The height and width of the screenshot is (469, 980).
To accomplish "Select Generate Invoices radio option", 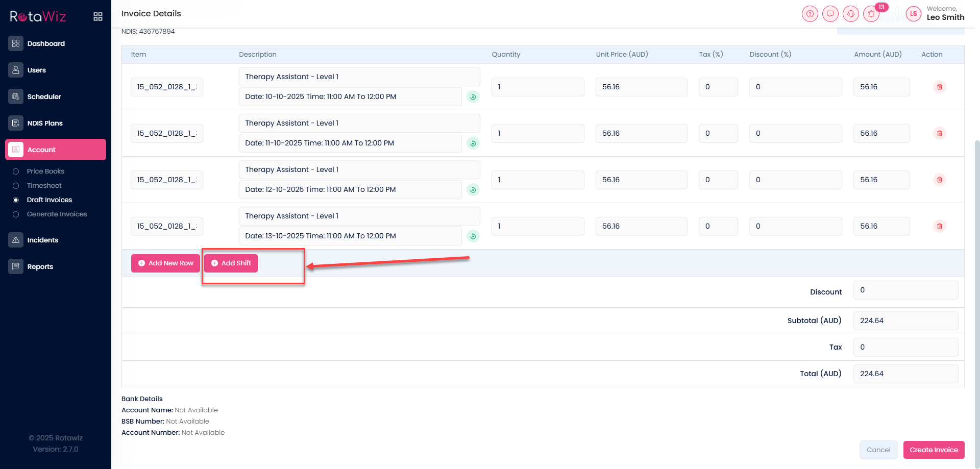I will tap(16, 214).
